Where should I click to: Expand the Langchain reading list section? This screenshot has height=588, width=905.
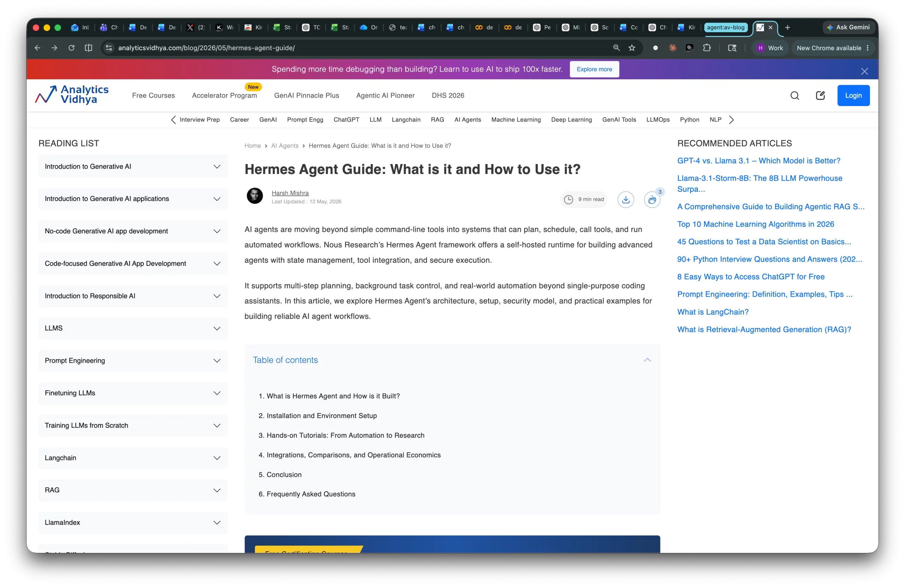coord(133,458)
